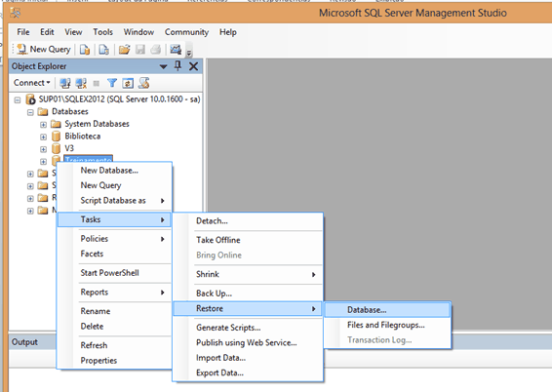The height and width of the screenshot is (392, 552).
Task: Click the Disconnect icon in Object Explorer
Action: [x=81, y=83]
